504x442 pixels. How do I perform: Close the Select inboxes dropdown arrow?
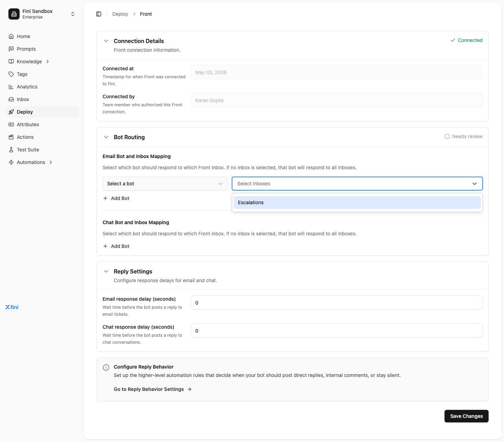(475, 184)
